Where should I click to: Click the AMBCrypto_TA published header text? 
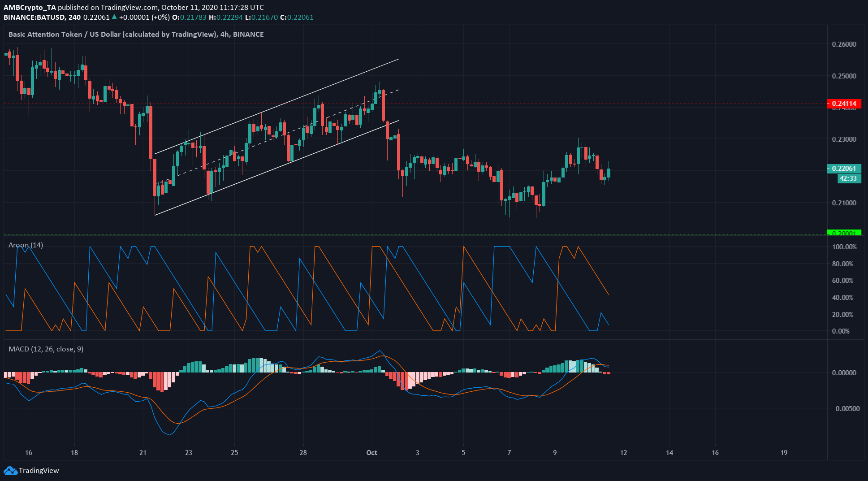pyautogui.click(x=134, y=8)
